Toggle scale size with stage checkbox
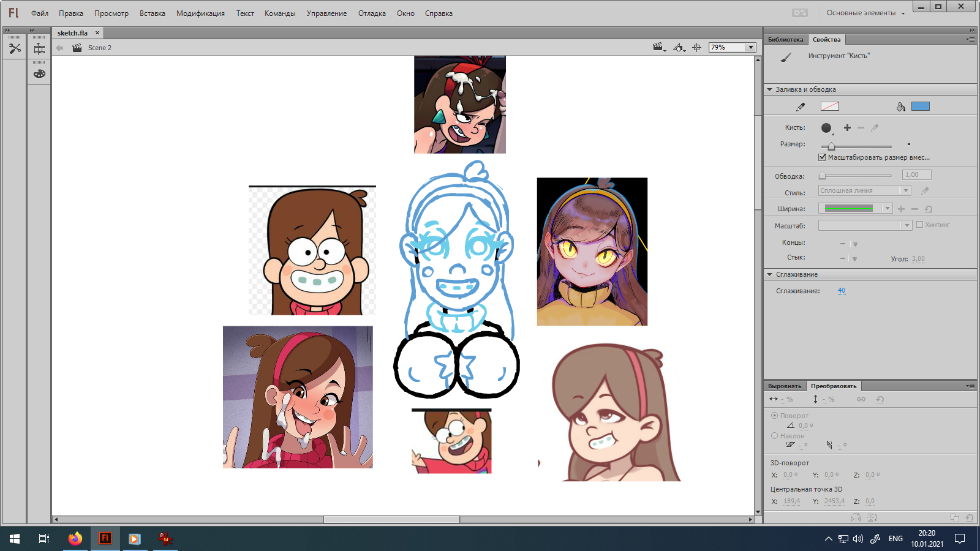 [822, 157]
